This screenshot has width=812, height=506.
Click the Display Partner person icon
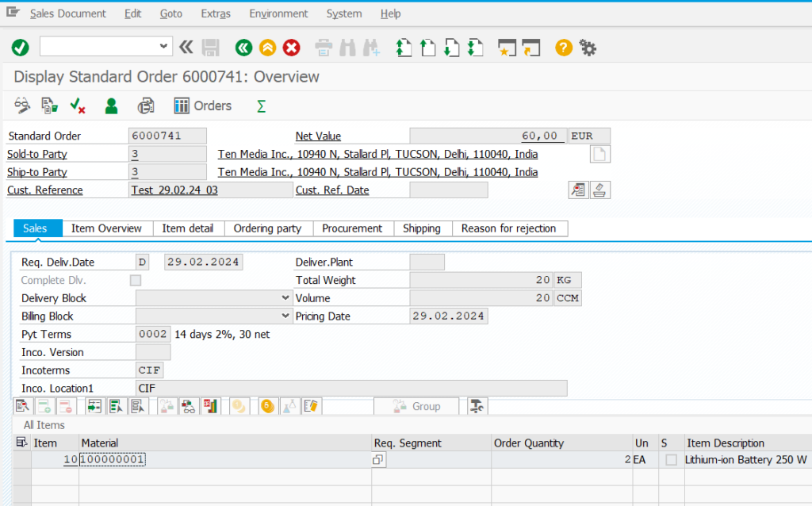(x=112, y=105)
